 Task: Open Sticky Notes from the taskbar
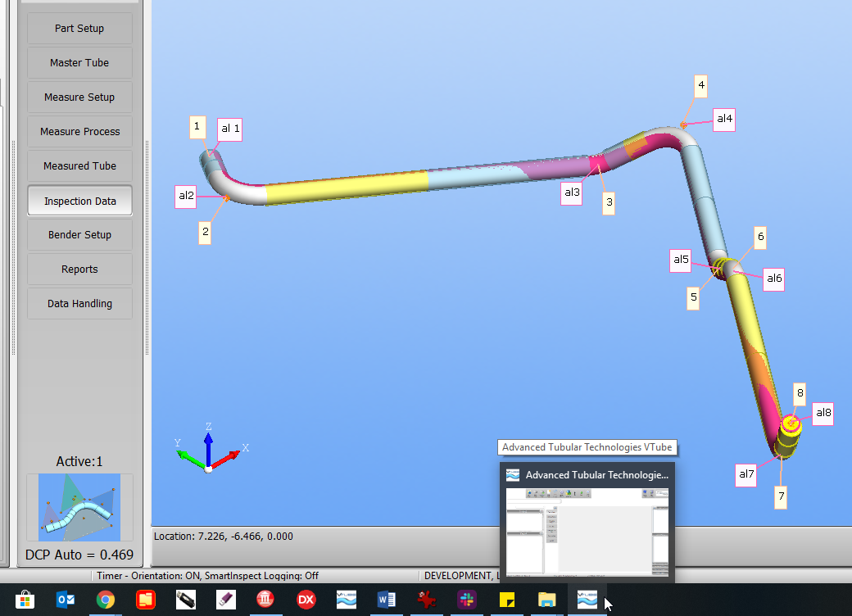click(x=506, y=600)
